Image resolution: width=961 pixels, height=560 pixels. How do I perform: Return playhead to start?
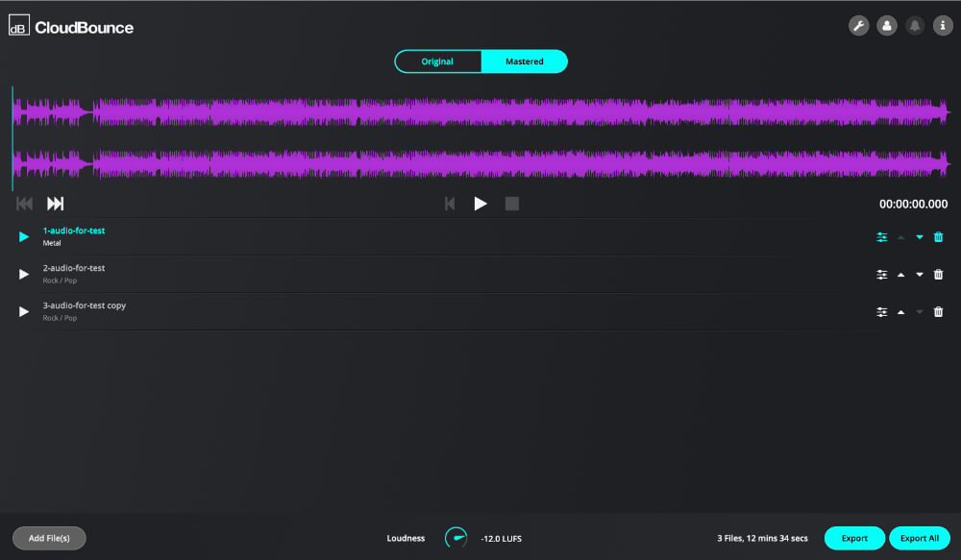(x=450, y=204)
